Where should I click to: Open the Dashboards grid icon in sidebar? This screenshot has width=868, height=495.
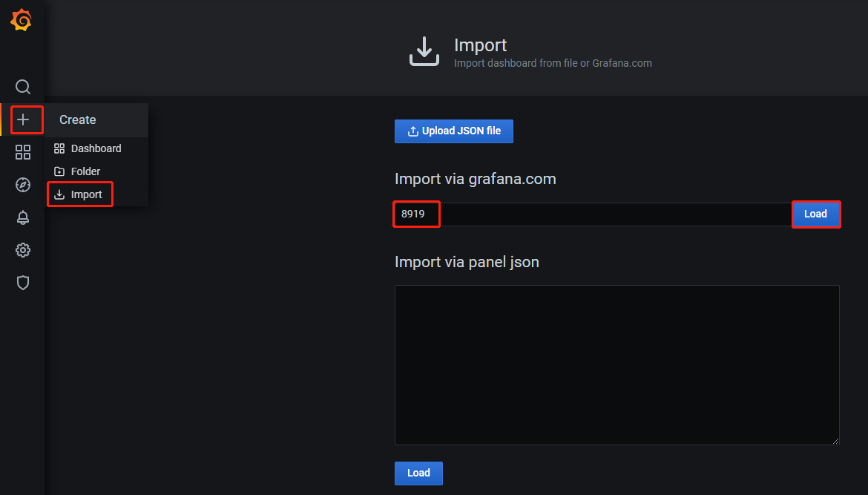(23, 152)
